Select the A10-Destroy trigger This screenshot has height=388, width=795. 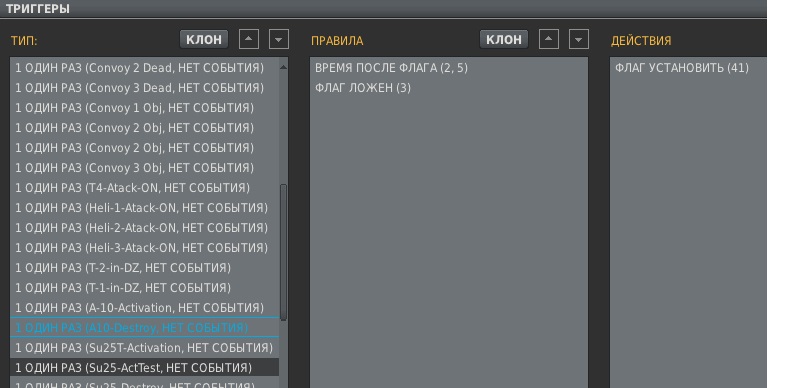click(144, 328)
